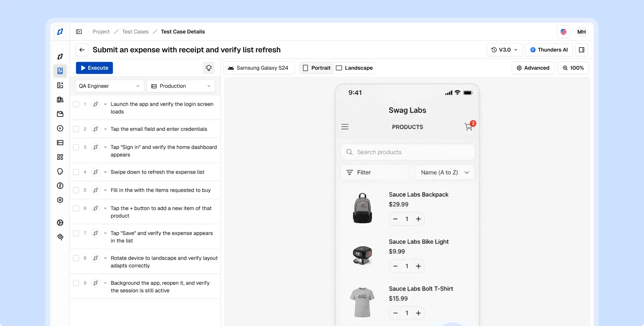Click the AI agent icon on step 1
This screenshot has height=326, width=644.
[x=96, y=104]
